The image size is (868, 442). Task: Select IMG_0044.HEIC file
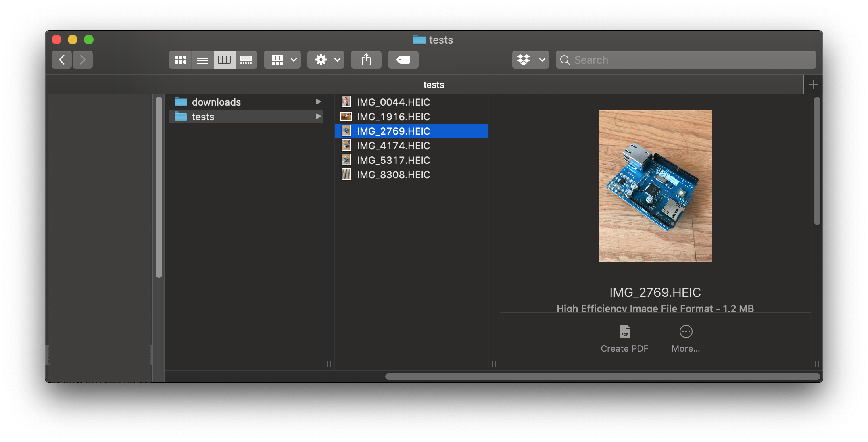tap(393, 102)
